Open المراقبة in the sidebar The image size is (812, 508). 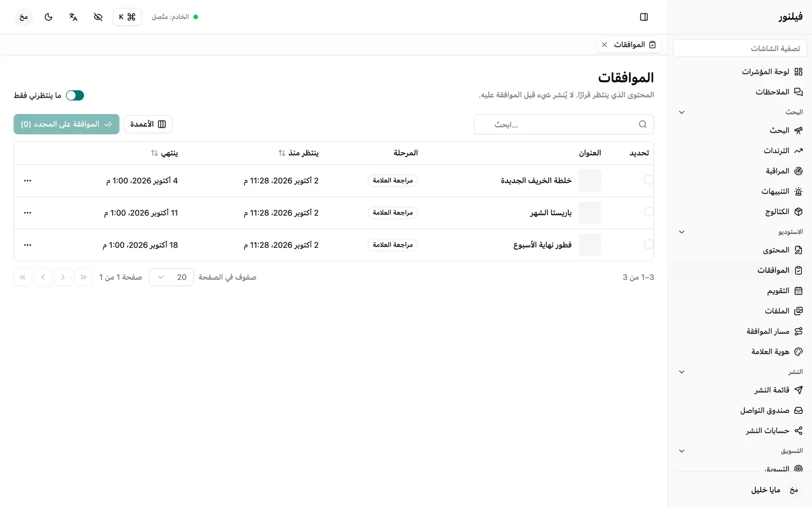(x=740, y=171)
